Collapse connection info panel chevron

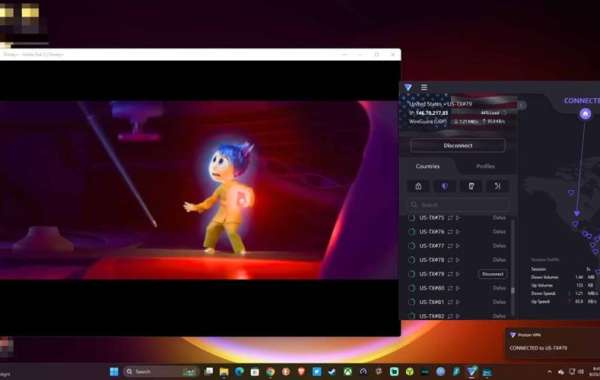point(522,105)
